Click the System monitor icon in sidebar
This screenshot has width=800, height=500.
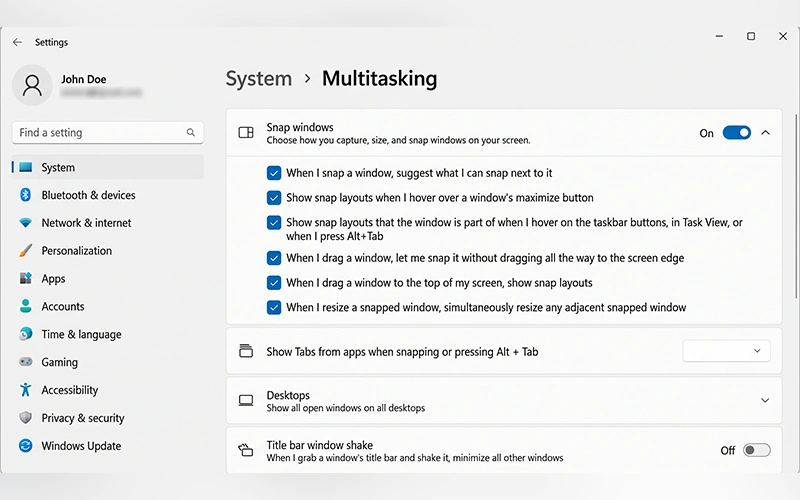click(26, 167)
